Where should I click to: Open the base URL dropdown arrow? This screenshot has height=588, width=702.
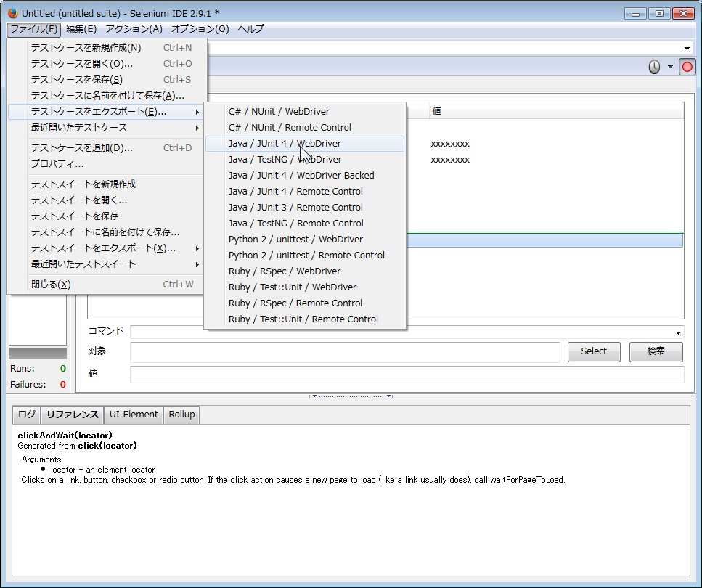tap(686, 48)
